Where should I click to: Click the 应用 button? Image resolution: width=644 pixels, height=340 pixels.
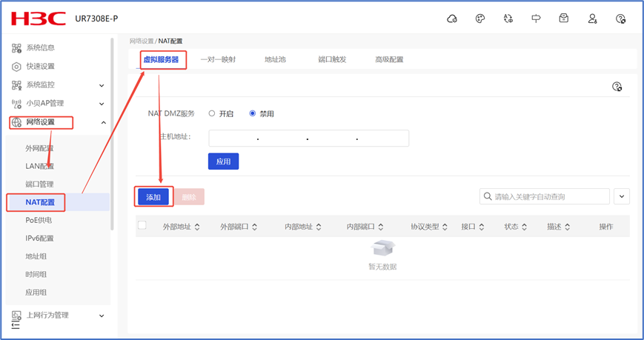coord(223,161)
